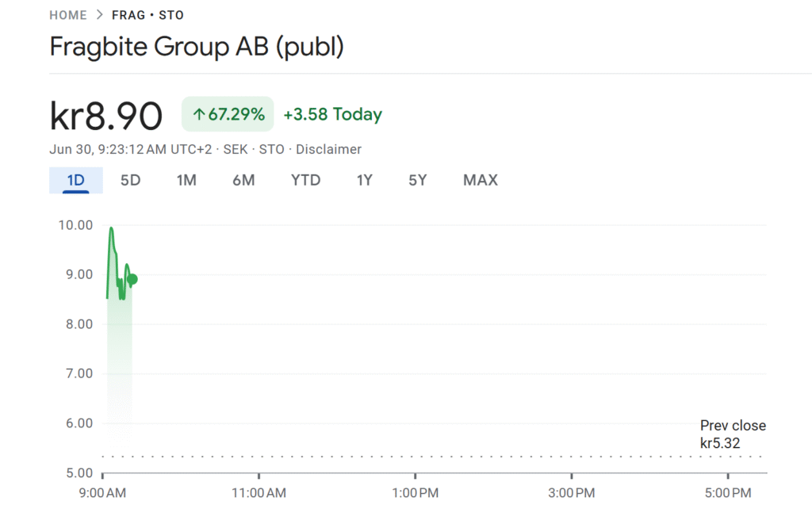This screenshot has width=812, height=509.
Task: Click the green current-price dot on chart
Action: [x=132, y=279]
